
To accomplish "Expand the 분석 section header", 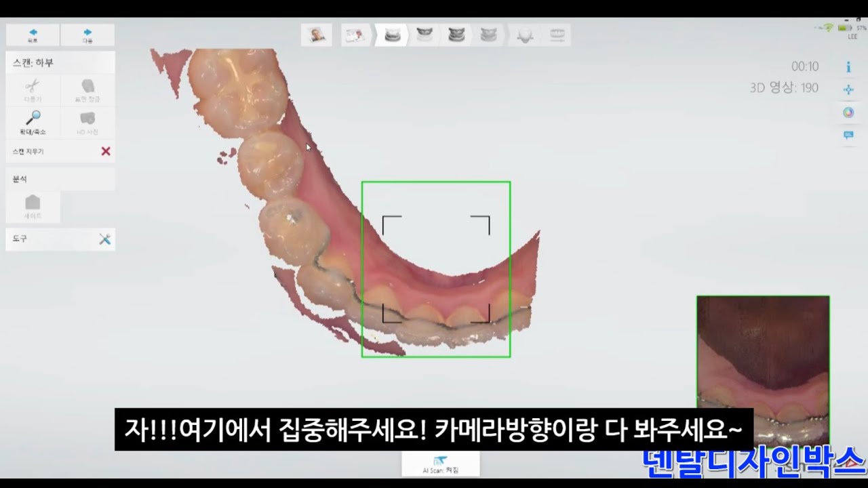I will (x=60, y=179).
